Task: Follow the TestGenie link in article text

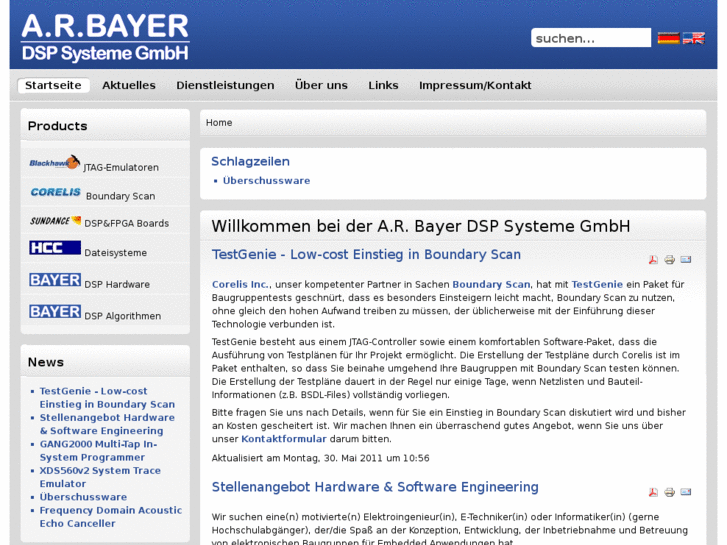Action: [x=597, y=284]
